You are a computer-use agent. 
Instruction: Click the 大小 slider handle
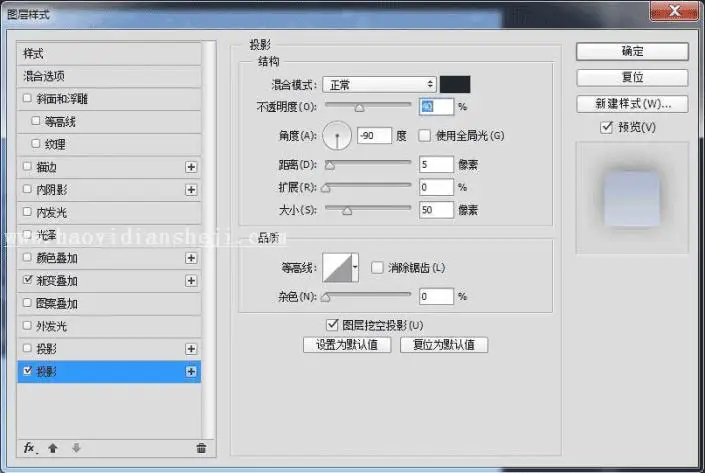347,210
